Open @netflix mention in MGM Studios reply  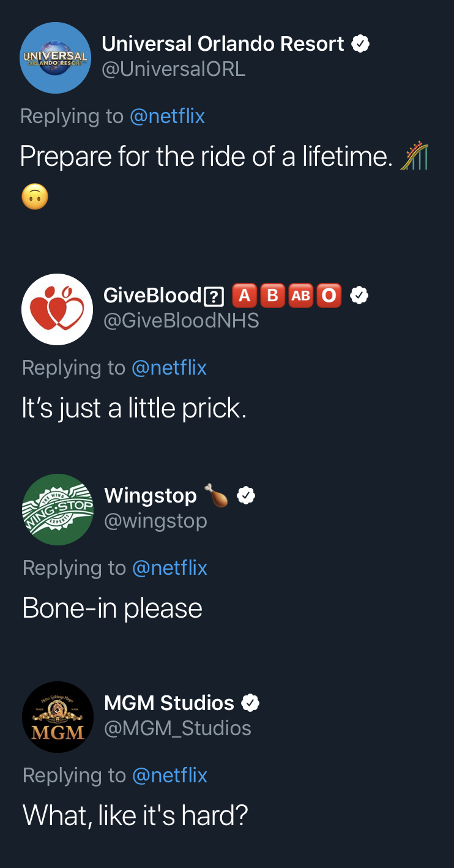(x=169, y=775)
